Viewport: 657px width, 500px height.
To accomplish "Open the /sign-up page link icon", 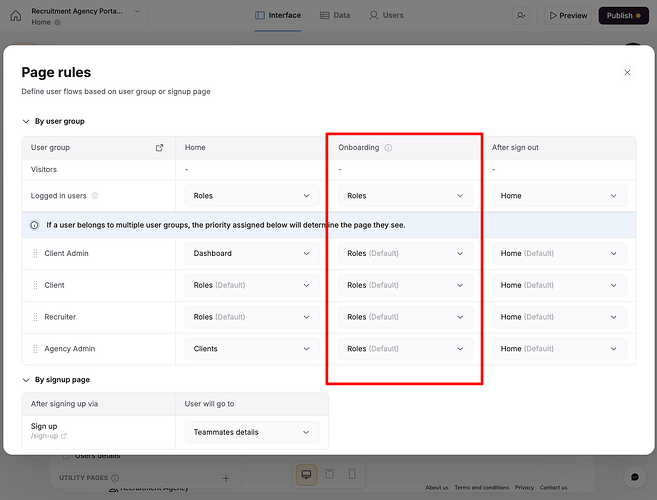I will coord(64,437).
